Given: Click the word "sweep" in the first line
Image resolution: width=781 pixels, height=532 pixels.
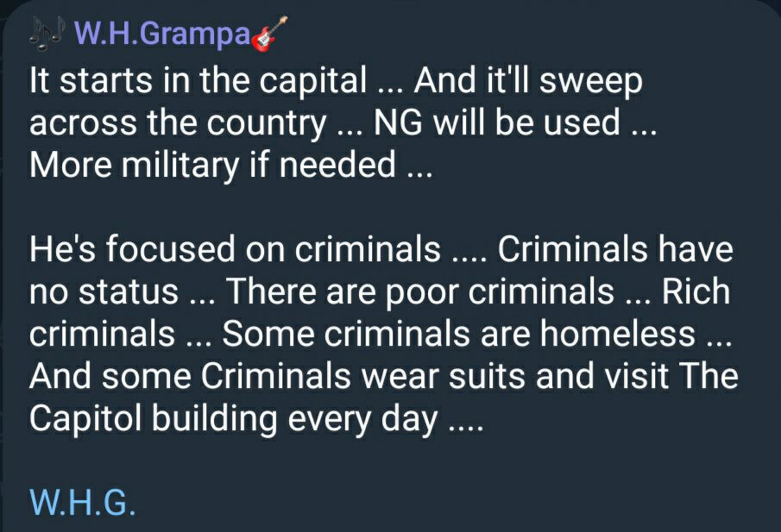Looking at the screenshot, I should click(x=595, y=81).
